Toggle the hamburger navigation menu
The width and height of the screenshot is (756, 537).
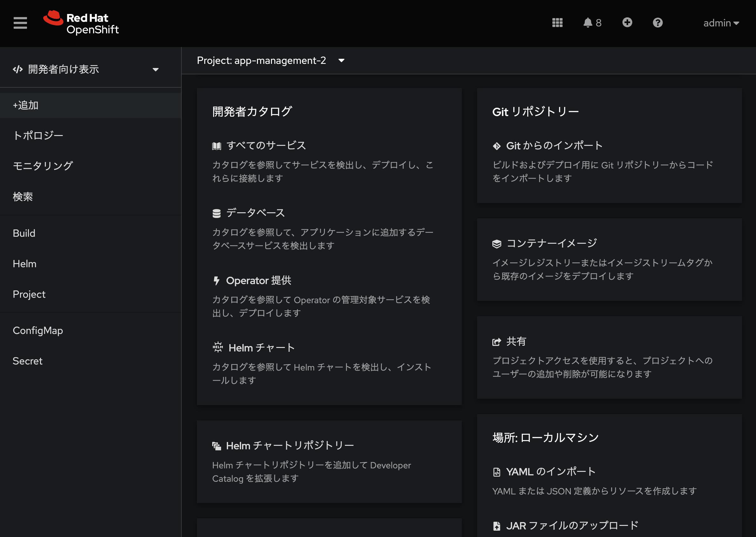click(20, 23)
